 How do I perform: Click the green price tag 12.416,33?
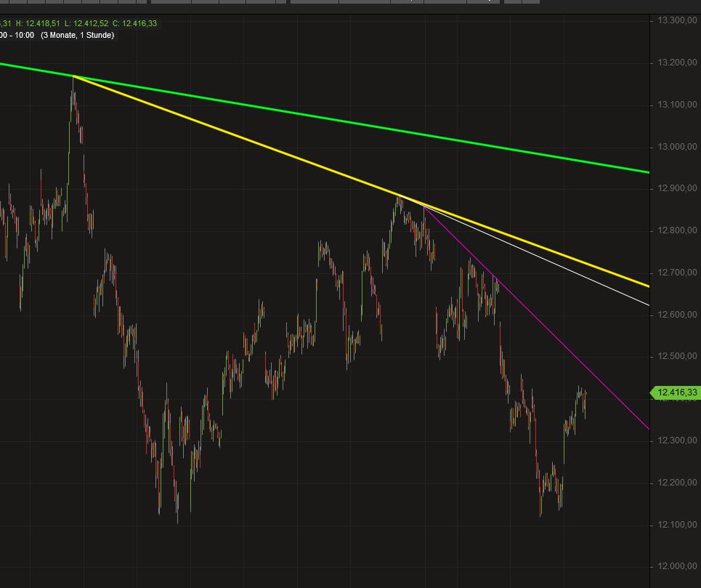click(674, 392)
